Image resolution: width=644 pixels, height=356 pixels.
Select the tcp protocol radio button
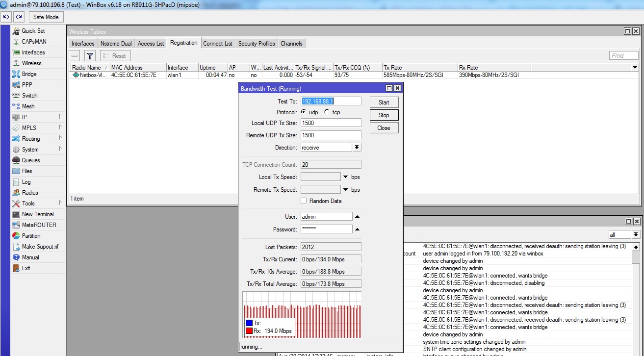pyautogui.click(x=327, y=112)
